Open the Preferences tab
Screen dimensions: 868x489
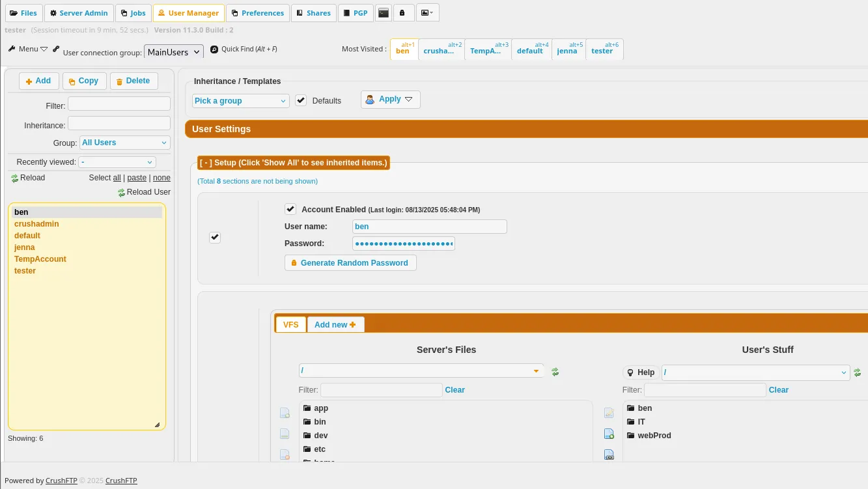[x=258, y=13]
